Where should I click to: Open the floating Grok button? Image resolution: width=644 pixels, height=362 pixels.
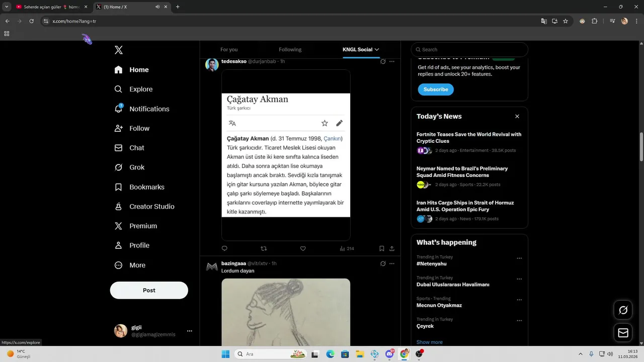coord(623,310)
